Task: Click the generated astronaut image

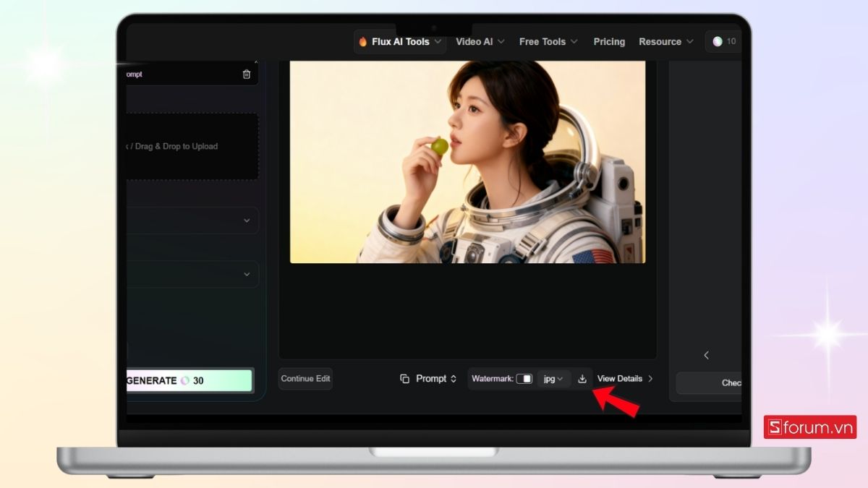Action: 467,162
